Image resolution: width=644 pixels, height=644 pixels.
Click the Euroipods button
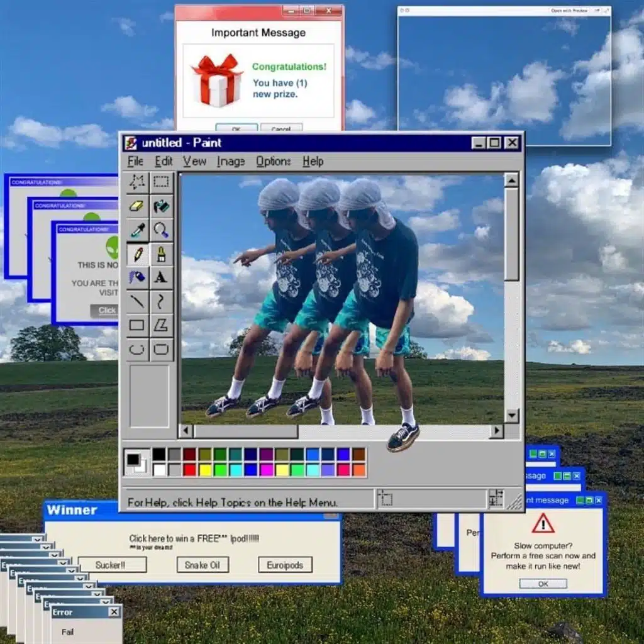click(285, 565)
